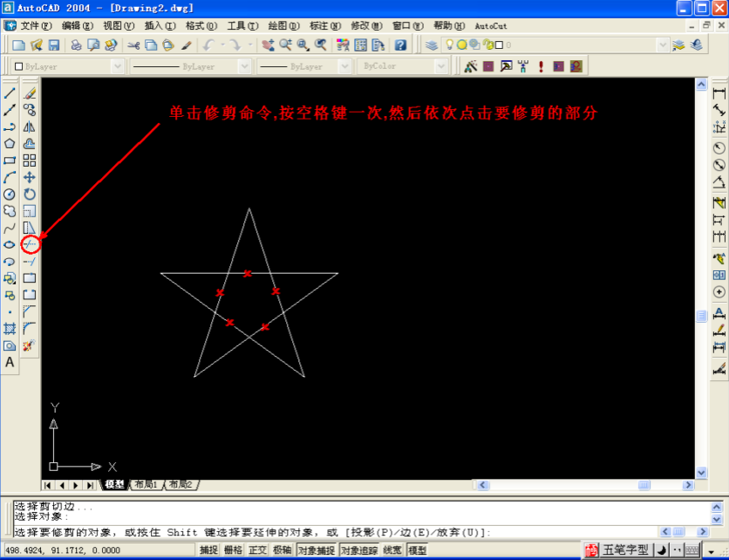Viewport: 729px width, 560px height.
Task: Enable 正交 ortho mode in the status bar
Action: click(x=259, y=549)
